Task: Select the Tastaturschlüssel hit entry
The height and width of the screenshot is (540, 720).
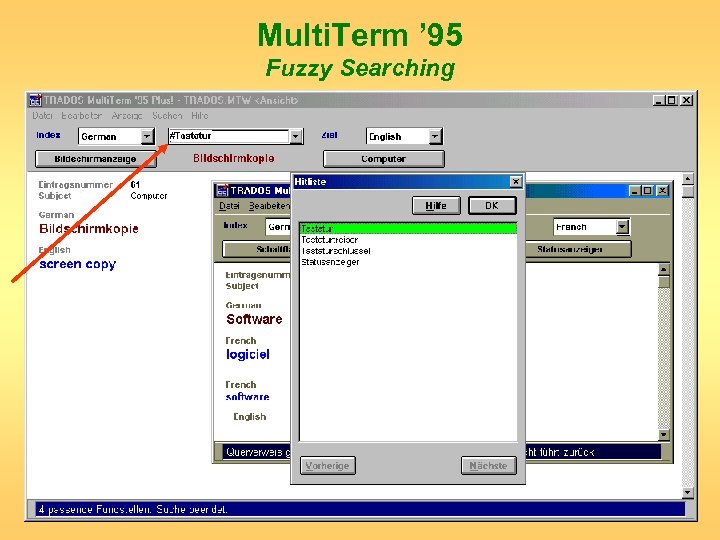Action: (x=408, y=251)
